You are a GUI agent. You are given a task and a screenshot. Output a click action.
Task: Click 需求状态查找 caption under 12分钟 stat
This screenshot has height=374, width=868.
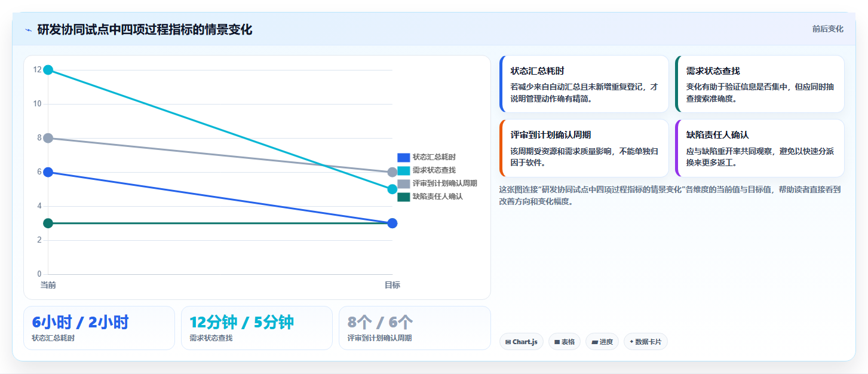coord(211,338)
